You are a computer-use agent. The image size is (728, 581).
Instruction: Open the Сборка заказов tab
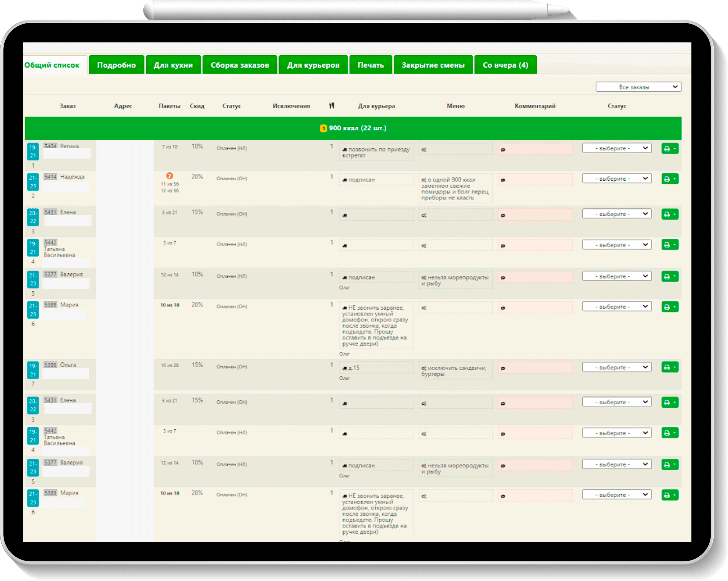coord(240,65)
